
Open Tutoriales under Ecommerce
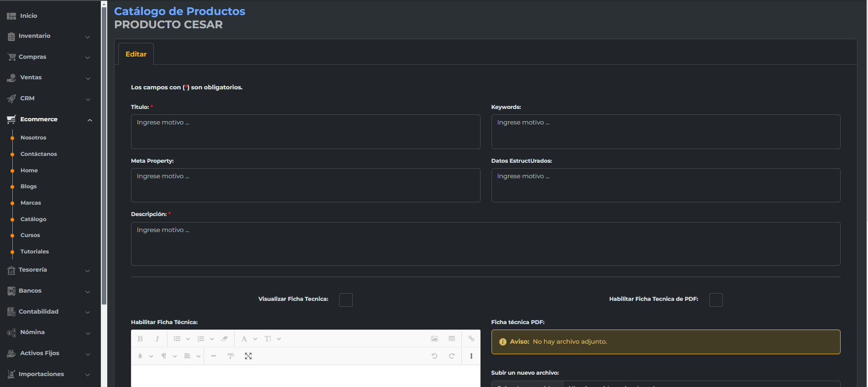tap(35, 252)
